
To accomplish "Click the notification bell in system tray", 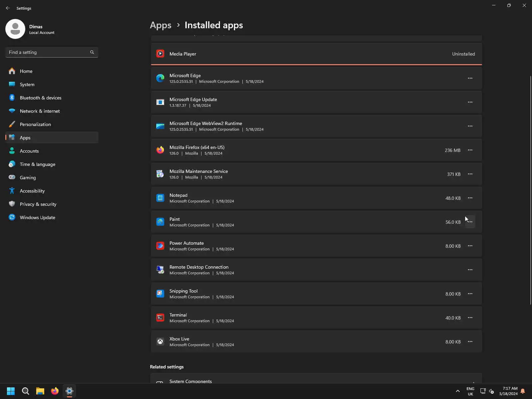I will point(523,391).
